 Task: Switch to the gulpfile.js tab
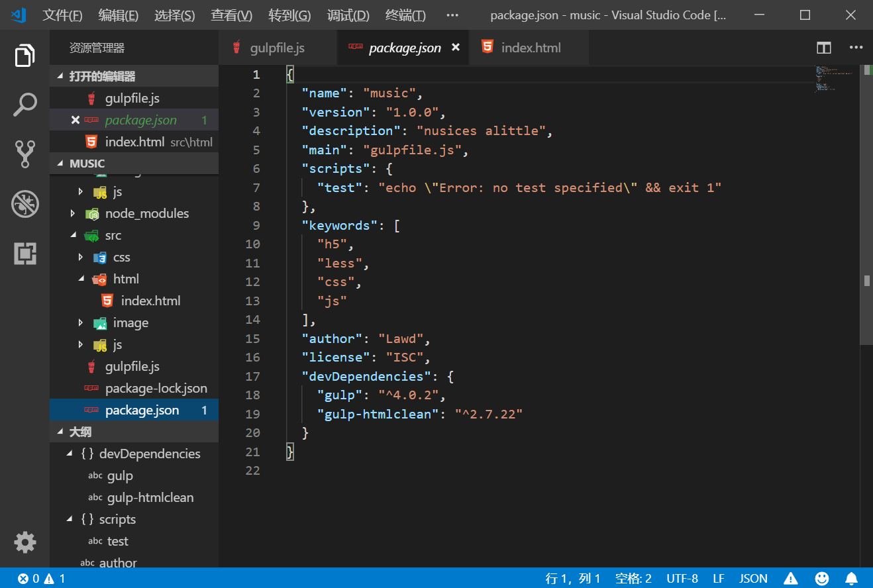278,48
